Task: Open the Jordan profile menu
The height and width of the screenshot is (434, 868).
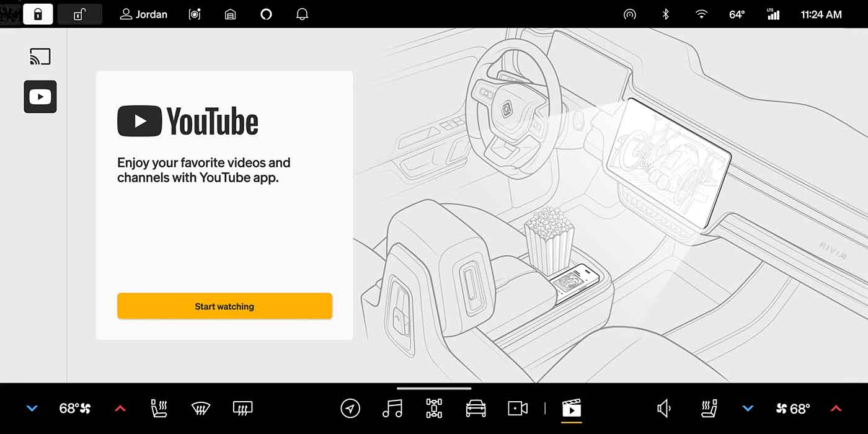Action: tap(143, 14)
